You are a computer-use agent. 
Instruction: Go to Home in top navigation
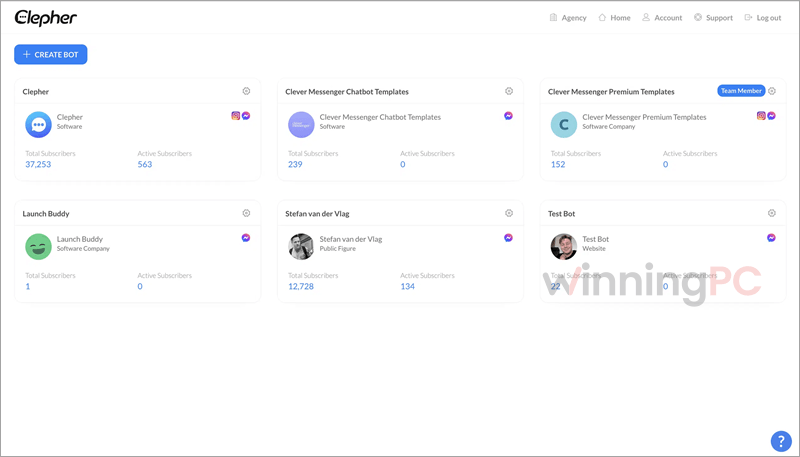click(614, 18)
